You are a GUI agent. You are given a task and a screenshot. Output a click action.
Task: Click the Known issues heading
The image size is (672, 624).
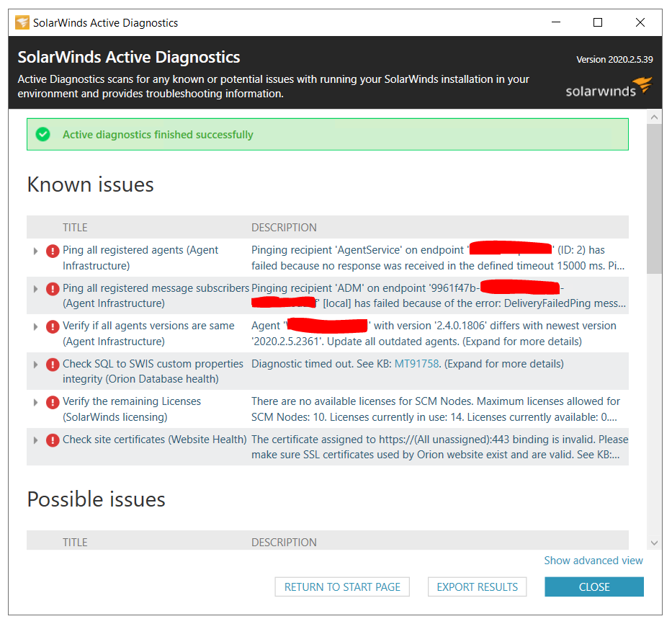(x=91, y=185)
